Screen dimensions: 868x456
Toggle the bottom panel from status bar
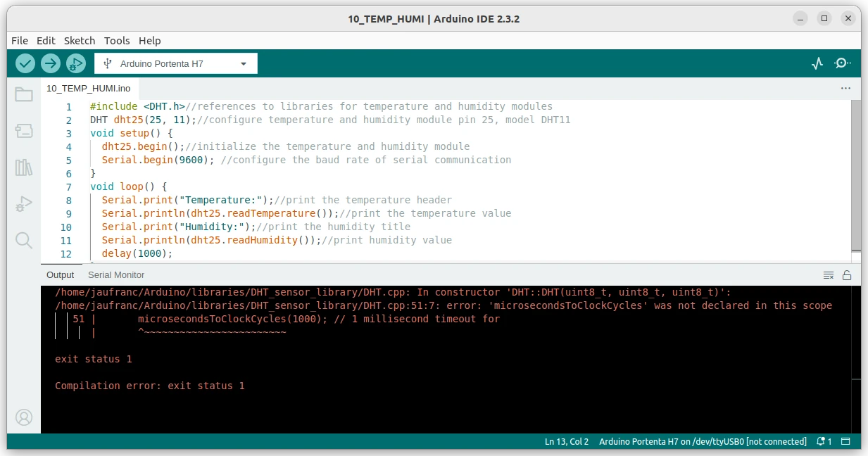pyautogui.click(x=847, y=442)
